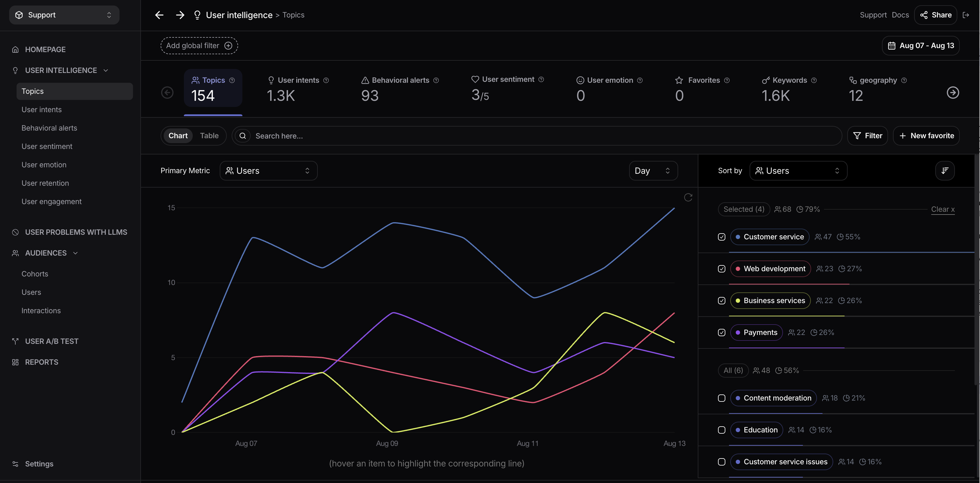The height and width of the screenshot is (483, 980).
Task: Check the Content moderation topic checkbox
Action: click(721, 398)
